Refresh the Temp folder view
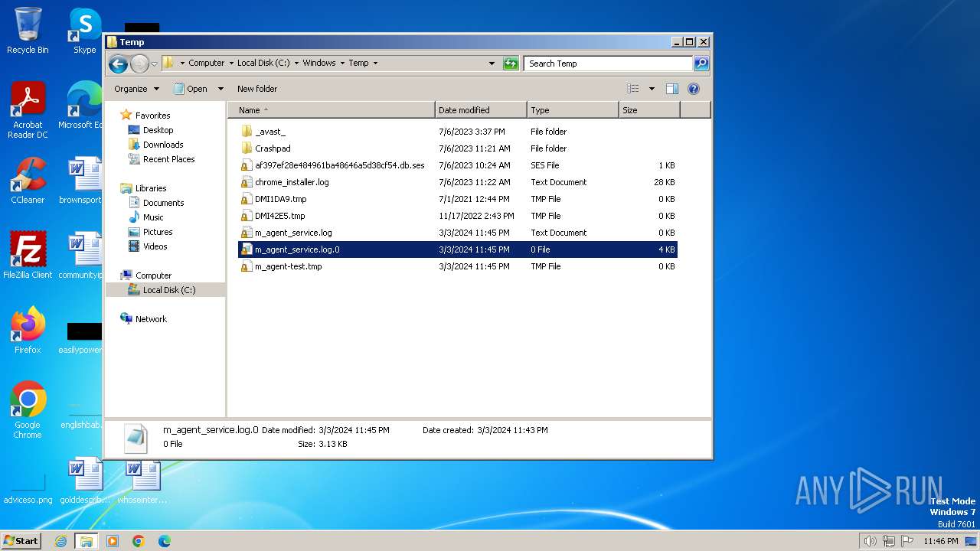This screenshot has height=551, width=980. coord(511,64)
